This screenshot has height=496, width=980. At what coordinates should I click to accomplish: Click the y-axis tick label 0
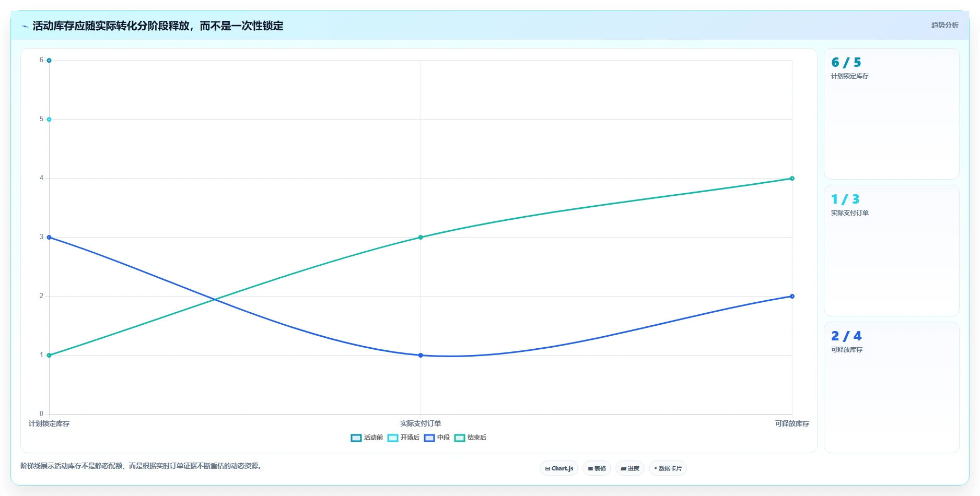tap(41, 414)
